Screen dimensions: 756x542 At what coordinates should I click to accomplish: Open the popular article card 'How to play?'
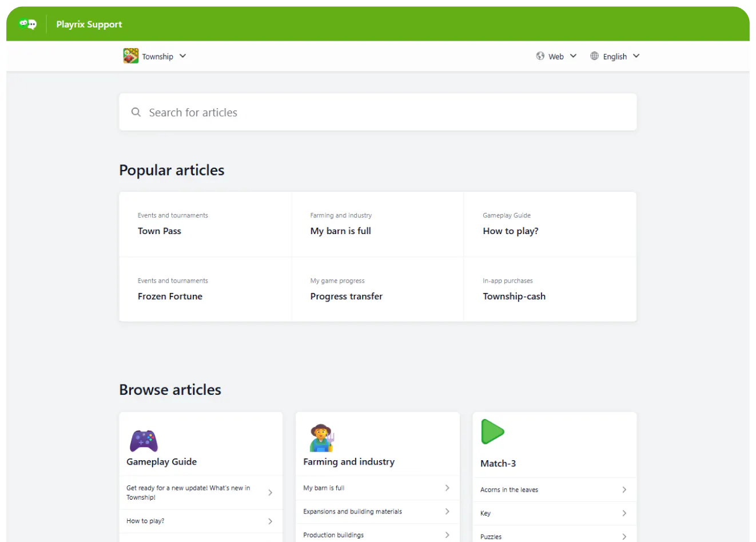click(x=550, y=224)
